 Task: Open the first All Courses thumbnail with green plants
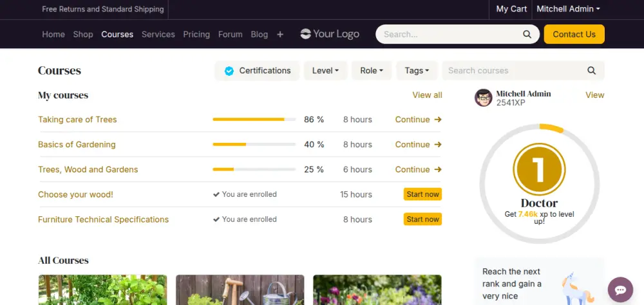(102, 290)
